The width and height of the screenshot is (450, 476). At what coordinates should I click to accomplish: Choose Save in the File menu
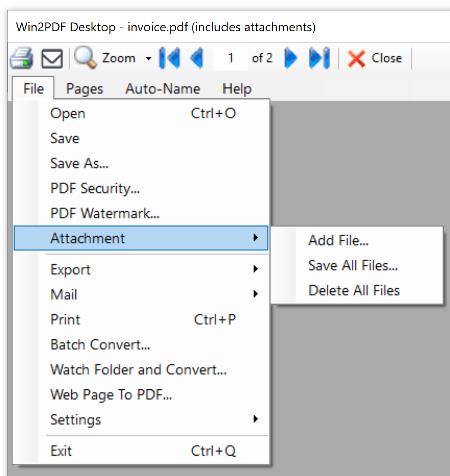141,138
